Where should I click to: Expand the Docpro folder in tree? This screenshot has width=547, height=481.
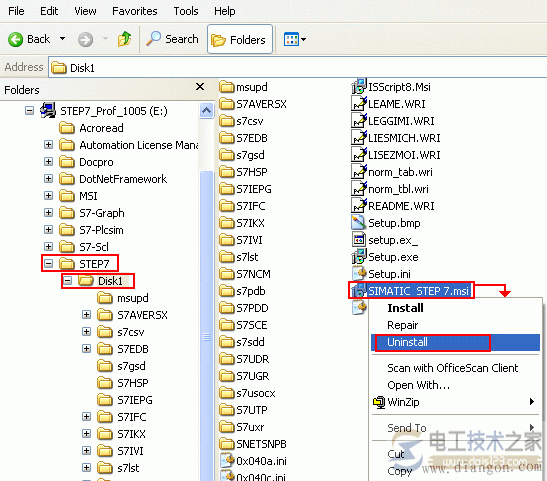point(48,162)
